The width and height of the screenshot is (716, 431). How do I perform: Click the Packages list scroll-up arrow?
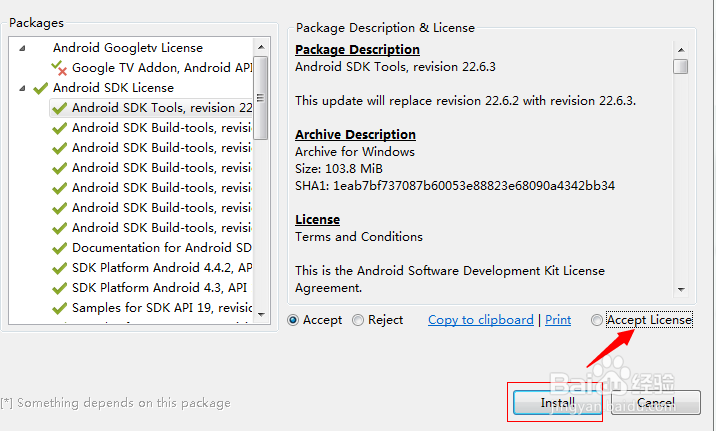pos(261,47)
